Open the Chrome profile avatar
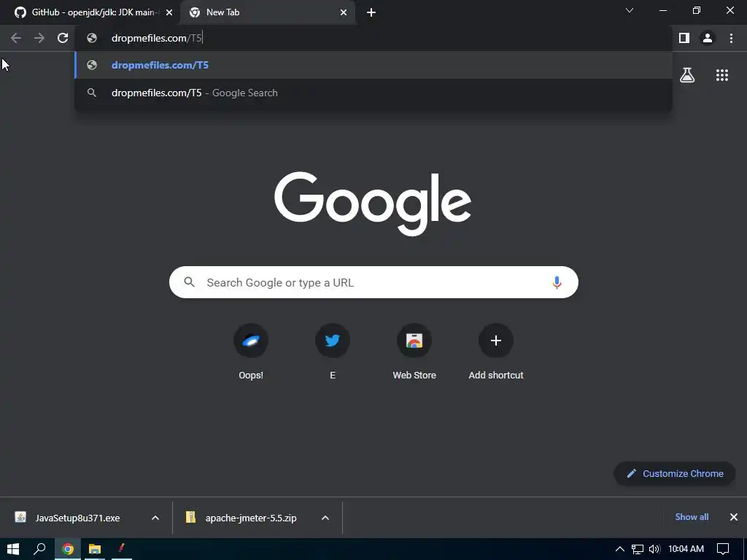 point(708,38)
